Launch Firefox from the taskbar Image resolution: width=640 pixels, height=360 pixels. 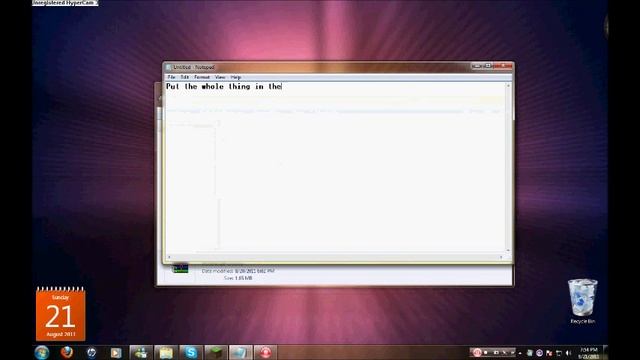click(67, 352)
